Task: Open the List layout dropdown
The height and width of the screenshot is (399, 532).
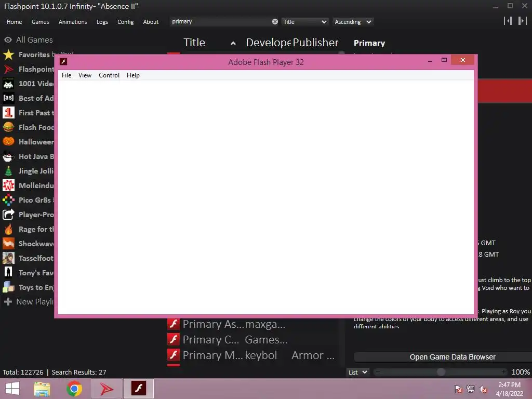Action: 358,372
